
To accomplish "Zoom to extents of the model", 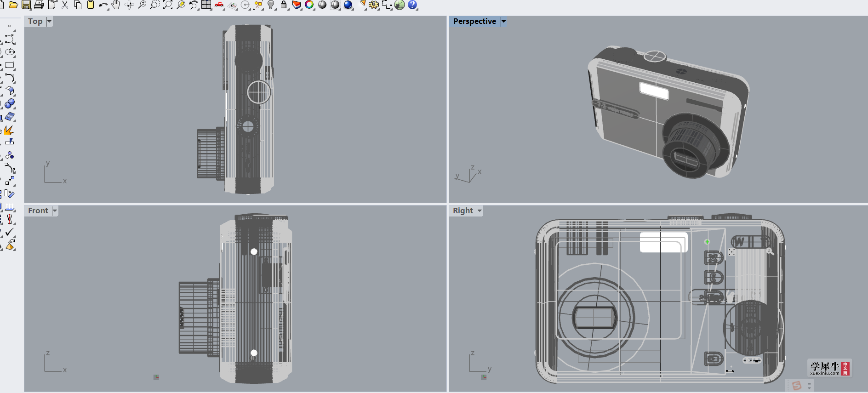I will 168,5.
